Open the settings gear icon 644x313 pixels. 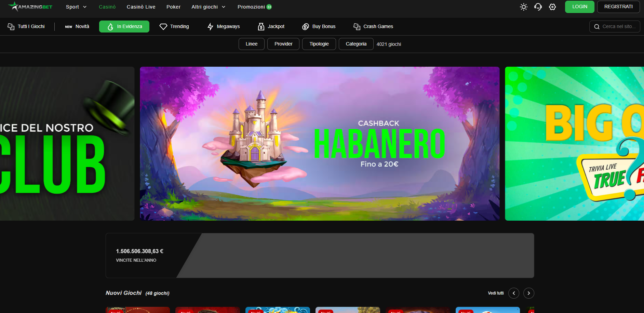point(552,7)
